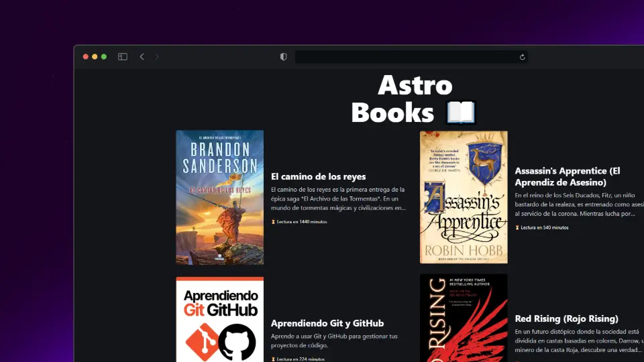The image size is (644, 362).
Task: Click the 'Lectura en 540 minutos' label
Action: (545, 227)
